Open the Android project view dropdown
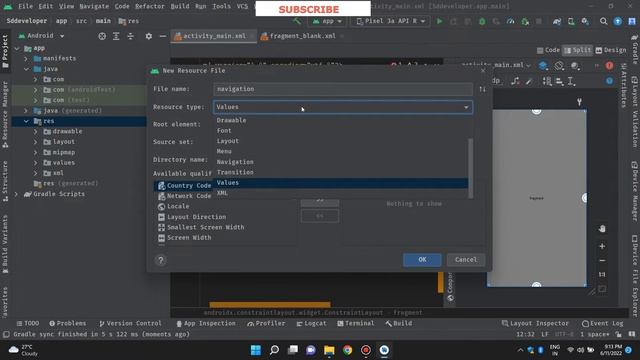Image resolution: width=640 pixels, height=360 pixels. pos(42,36)
